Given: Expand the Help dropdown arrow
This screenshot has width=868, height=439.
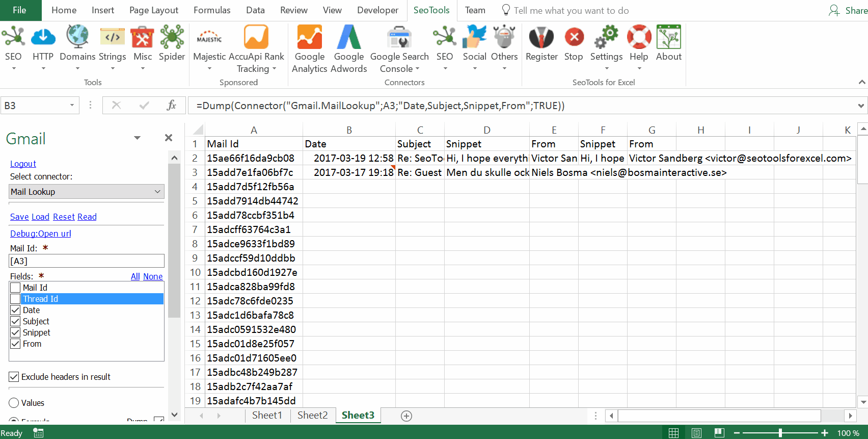Looking at the screenshot, I should point(639,69).
